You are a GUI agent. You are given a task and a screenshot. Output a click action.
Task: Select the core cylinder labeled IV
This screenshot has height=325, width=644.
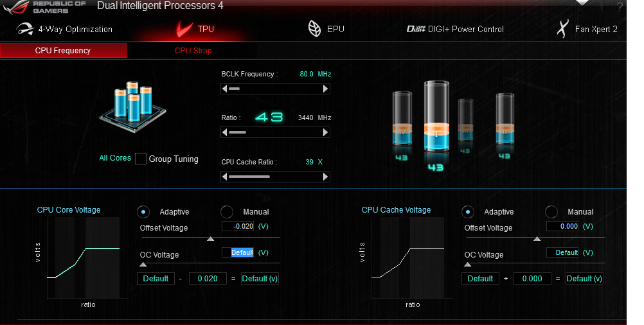(x=402, y=118)
